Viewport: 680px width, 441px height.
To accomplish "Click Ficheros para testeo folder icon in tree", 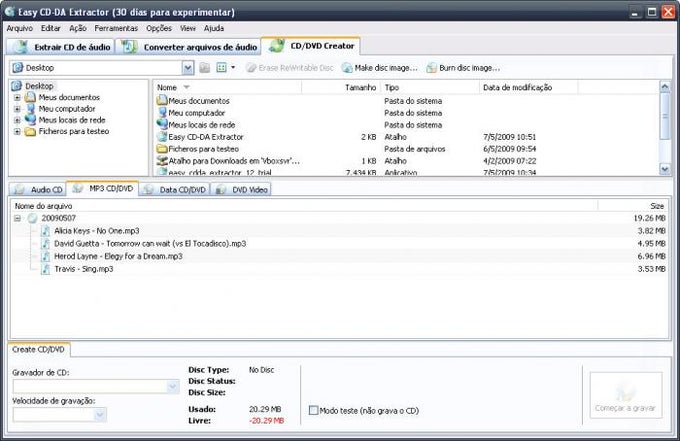I will pyautogui.click(x=30, y=131).
